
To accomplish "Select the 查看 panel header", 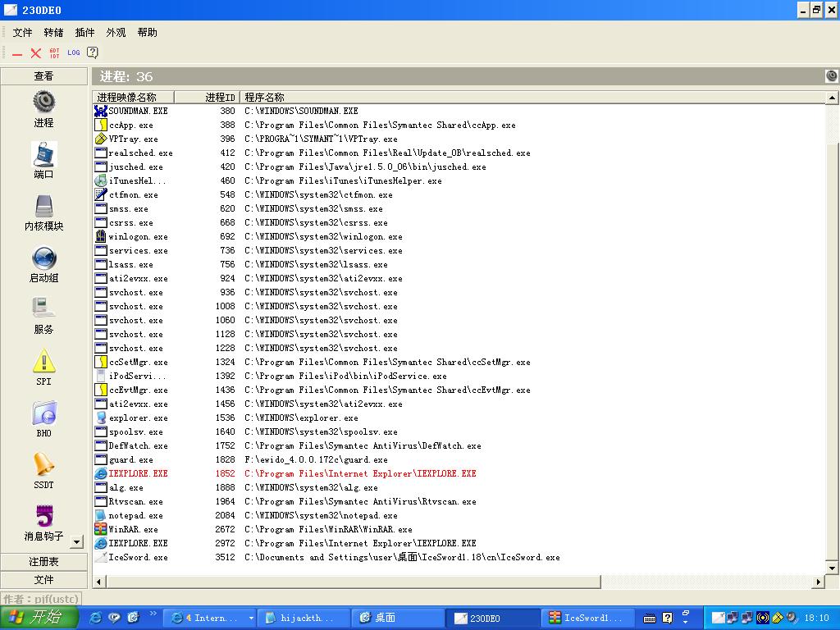I will (x=44, y=76).
